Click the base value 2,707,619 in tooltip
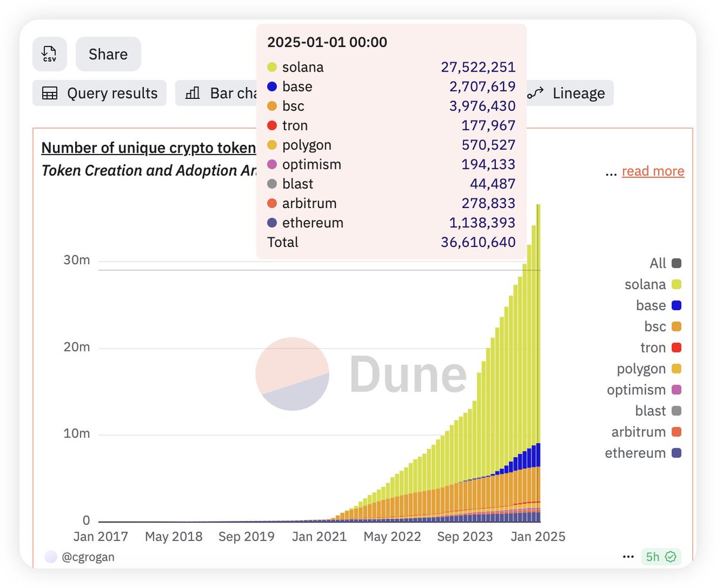The height and width of the screenshot is (588, 716). coord(482,87)
